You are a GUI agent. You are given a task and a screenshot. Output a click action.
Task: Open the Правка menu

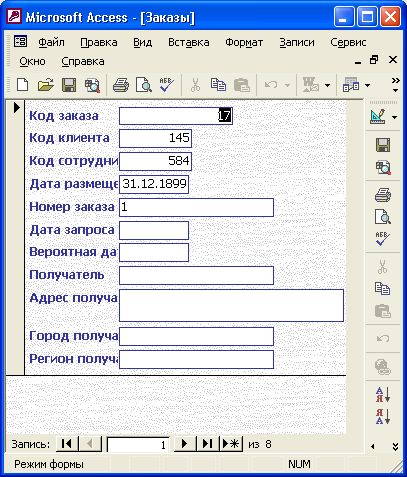99,42
